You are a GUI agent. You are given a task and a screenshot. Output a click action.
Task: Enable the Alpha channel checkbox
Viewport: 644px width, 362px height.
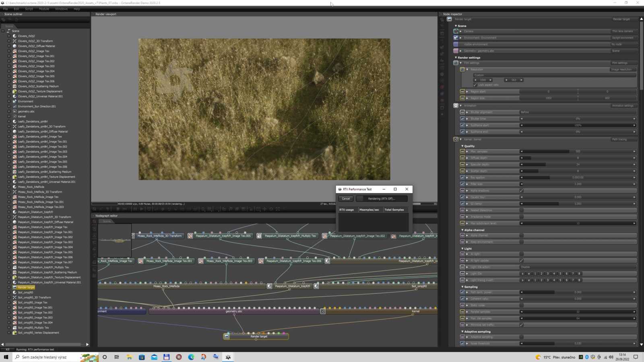click(521, 235)
